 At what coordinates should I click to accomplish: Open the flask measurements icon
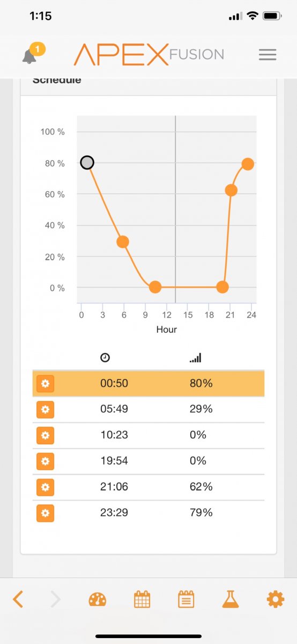pyautogui.click(x=231, y=599)
